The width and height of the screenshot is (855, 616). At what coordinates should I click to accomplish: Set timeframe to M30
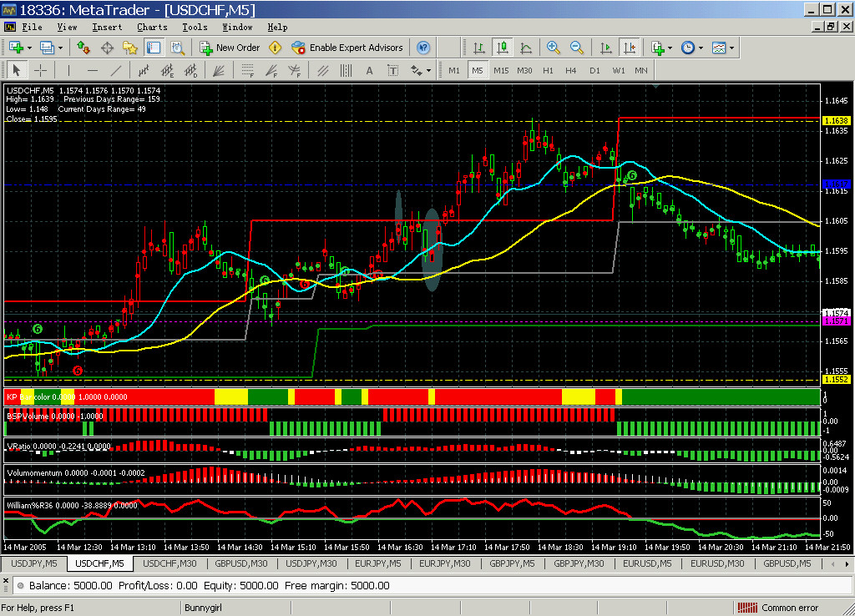coord(524,70)
